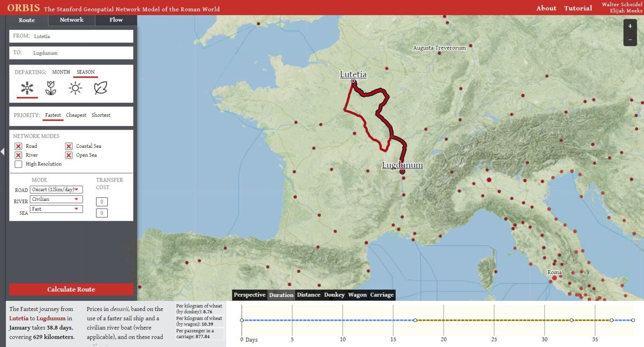644x347 pixels.
Task: Select the autumn leaf season icon
Action: point(100,88)
